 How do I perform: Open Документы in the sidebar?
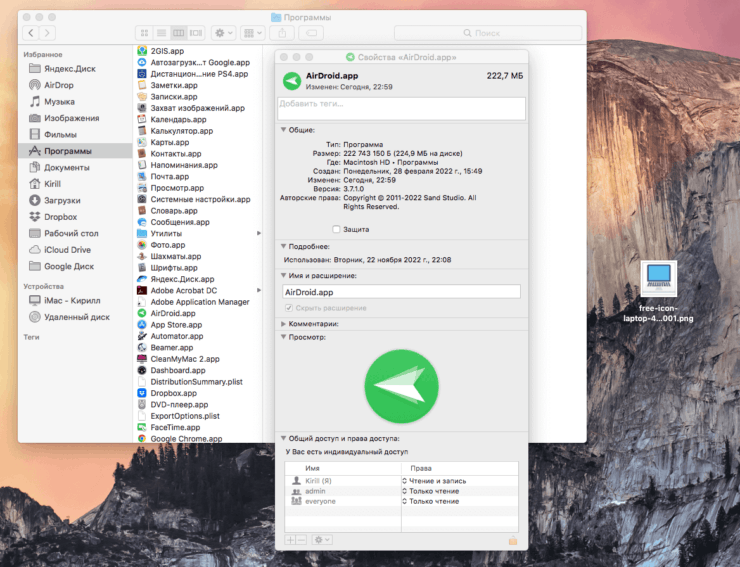pyautogui.click(x=67, y=168)
